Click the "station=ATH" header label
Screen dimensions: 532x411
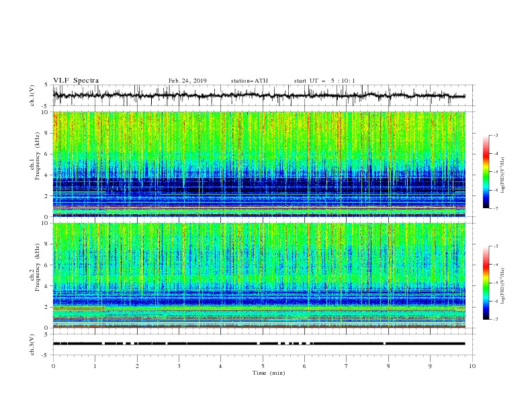coord(249,81)
